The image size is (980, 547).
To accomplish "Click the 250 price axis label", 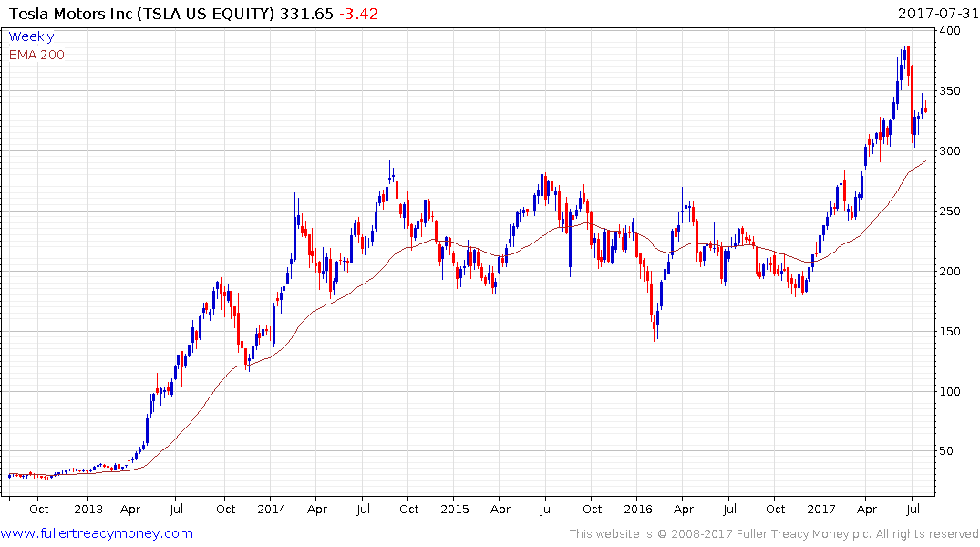I will tap(951, 211).
